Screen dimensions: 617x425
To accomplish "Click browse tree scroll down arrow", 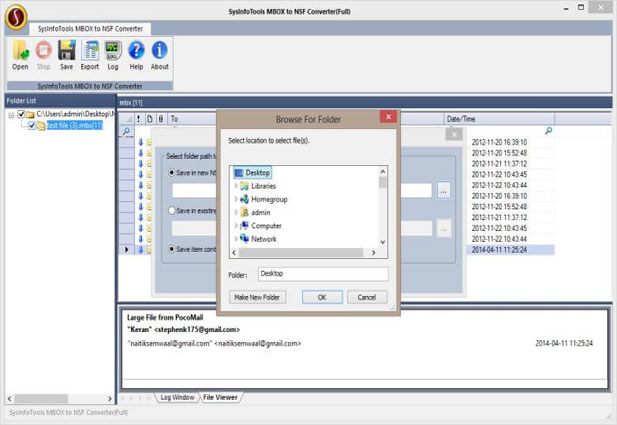I will tap(382, 242).
